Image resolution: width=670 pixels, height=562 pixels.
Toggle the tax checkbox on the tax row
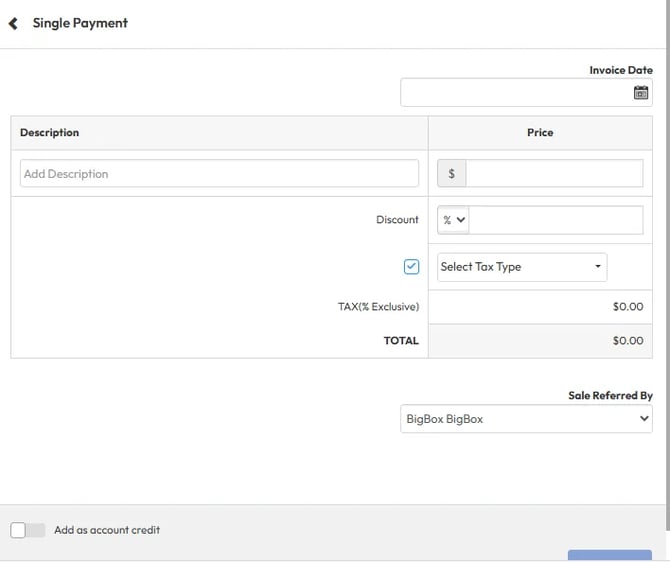pyautogui.click(x=411, y=267)
